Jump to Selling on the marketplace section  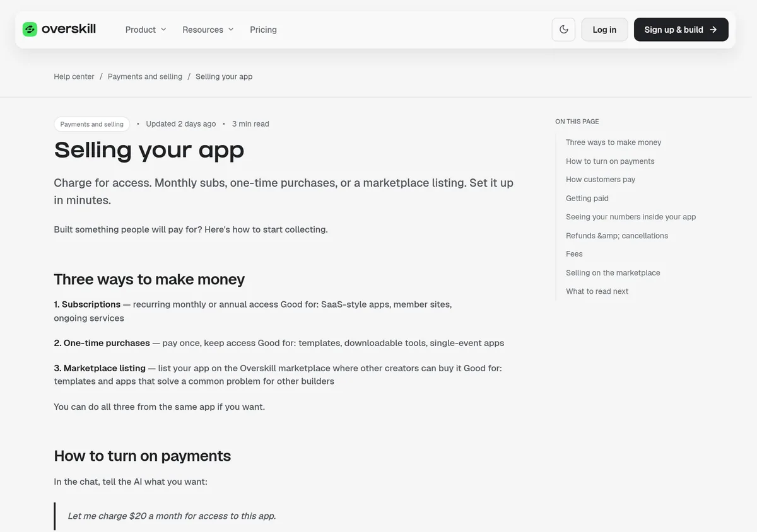613,273
